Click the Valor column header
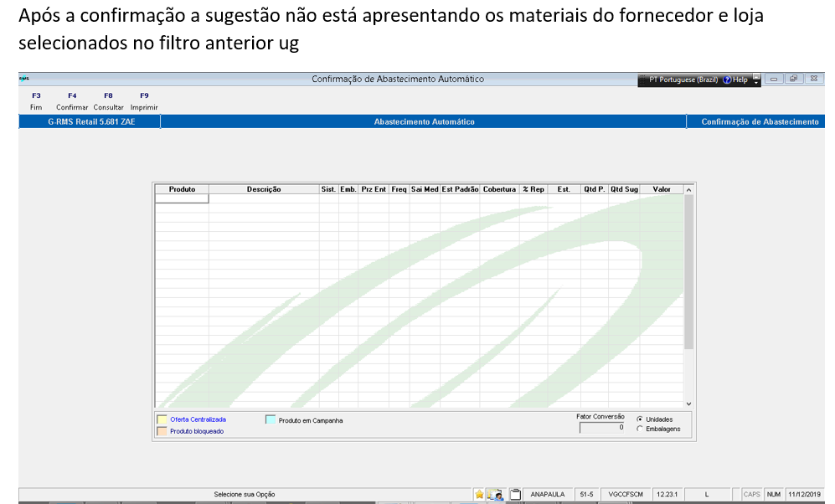835x504 pixels. [662, 189]
